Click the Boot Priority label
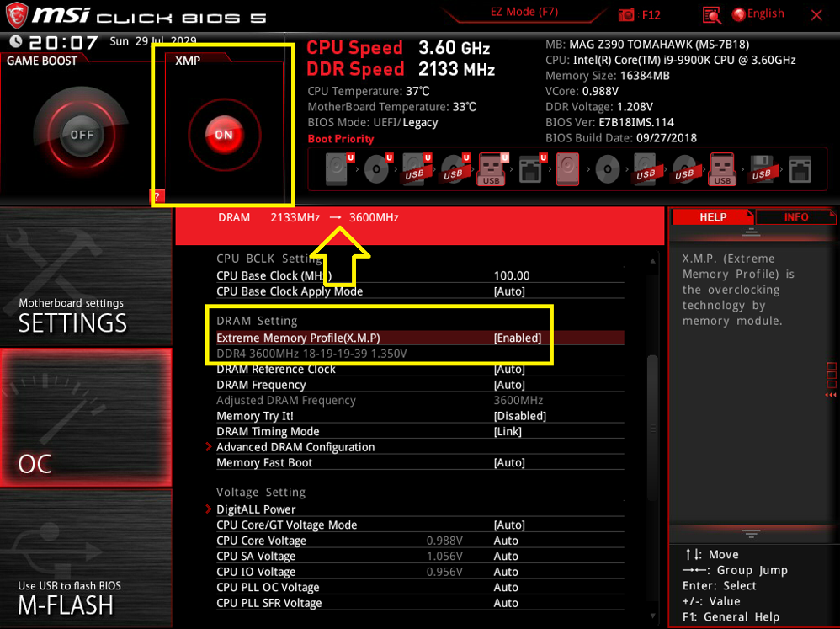 (341, 139)
